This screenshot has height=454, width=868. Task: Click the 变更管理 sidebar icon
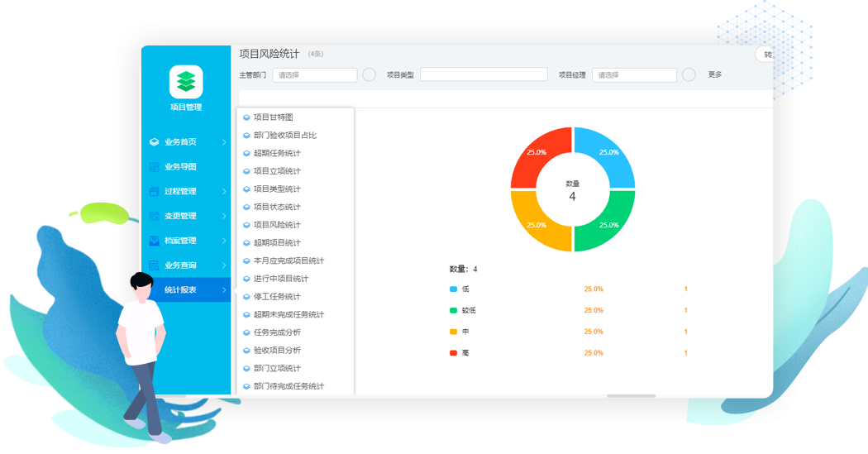[154, 217]
